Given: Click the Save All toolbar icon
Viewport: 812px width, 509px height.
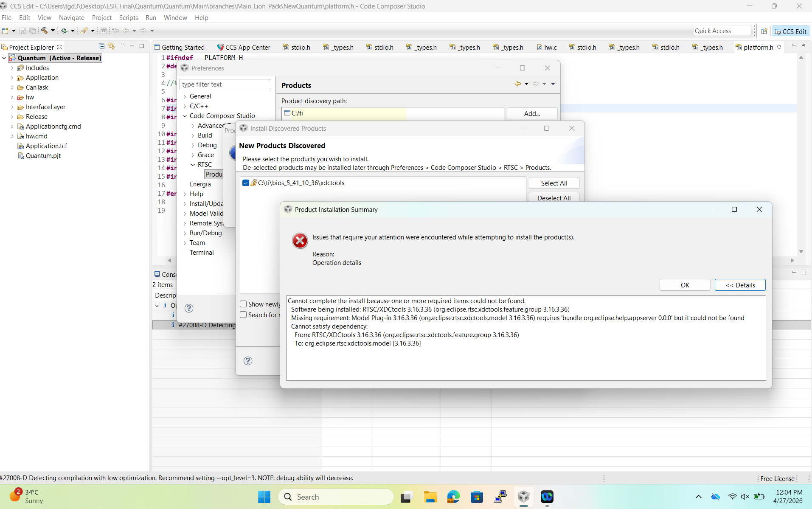Looking at the screenshot, I should click(32, 31).
